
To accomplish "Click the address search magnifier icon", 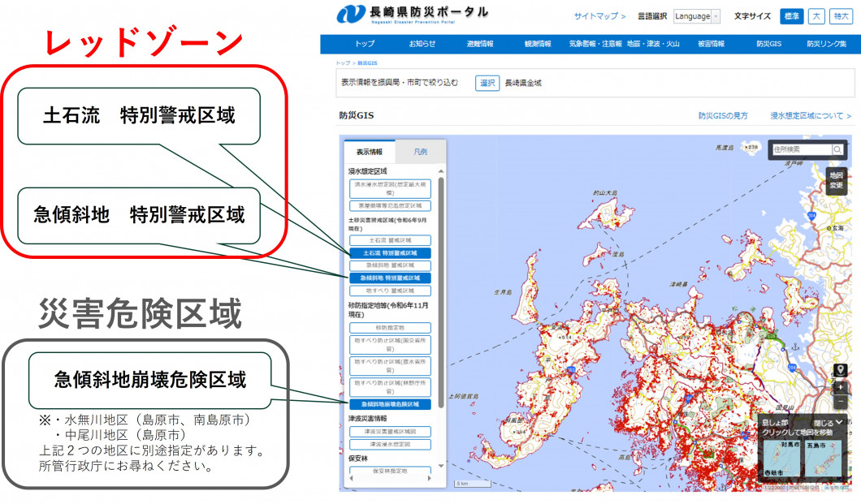I will [837, 149].
